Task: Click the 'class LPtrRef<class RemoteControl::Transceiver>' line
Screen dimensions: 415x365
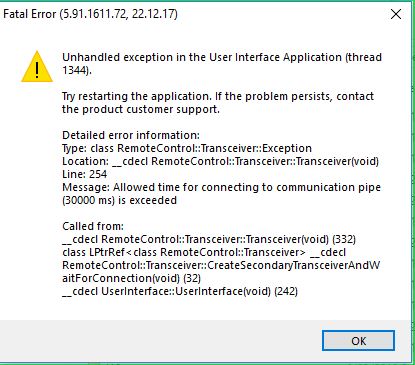Action: coord(204,252)
